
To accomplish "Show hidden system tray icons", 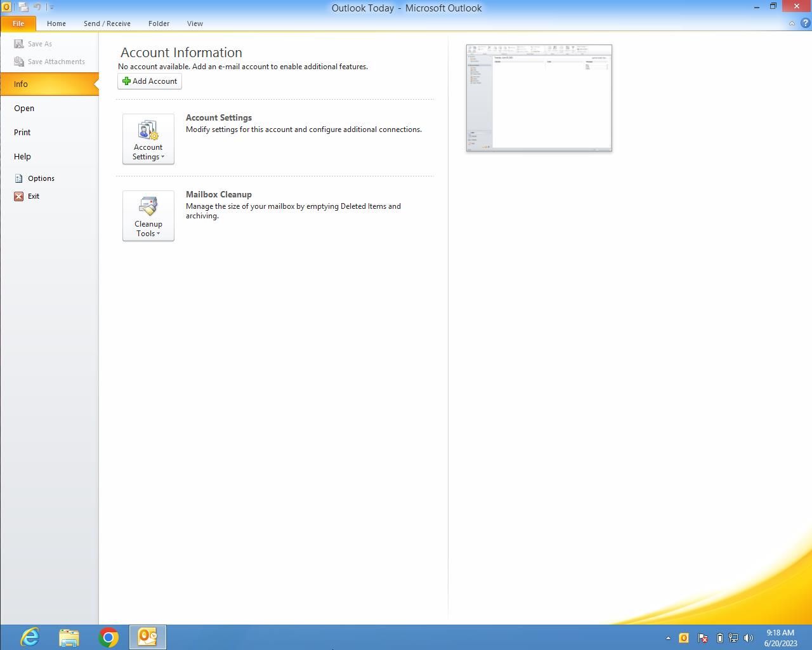I will click(x=668, y=638).
